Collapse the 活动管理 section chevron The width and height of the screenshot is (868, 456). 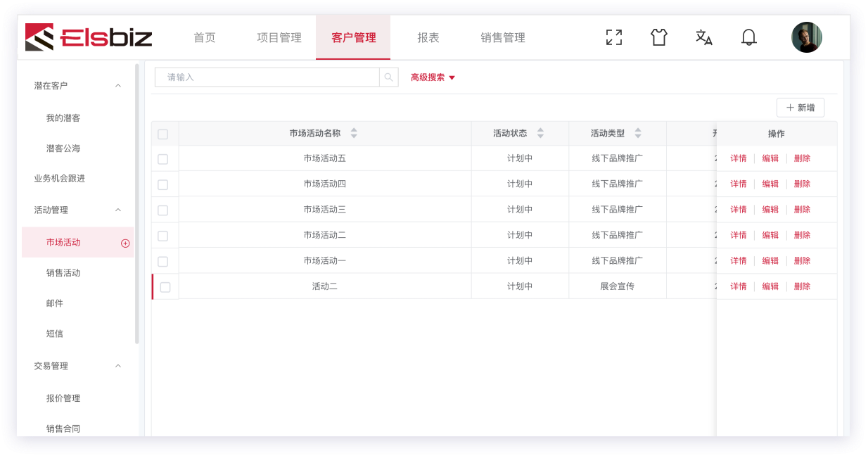[118, 210]
